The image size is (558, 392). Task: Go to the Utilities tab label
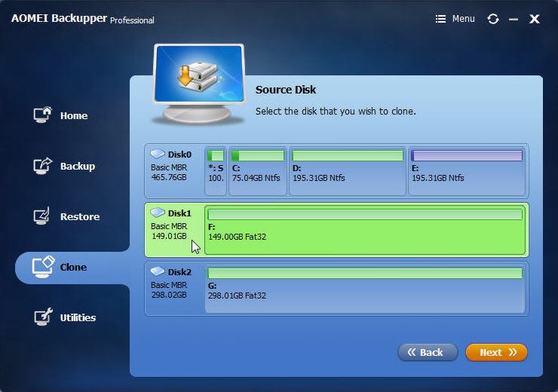(78, 317)
